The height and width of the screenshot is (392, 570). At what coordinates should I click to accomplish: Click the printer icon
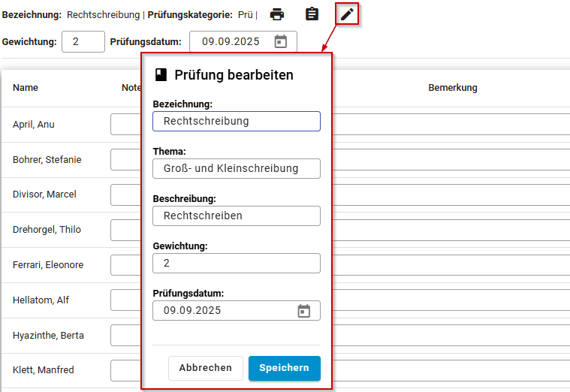276,14
